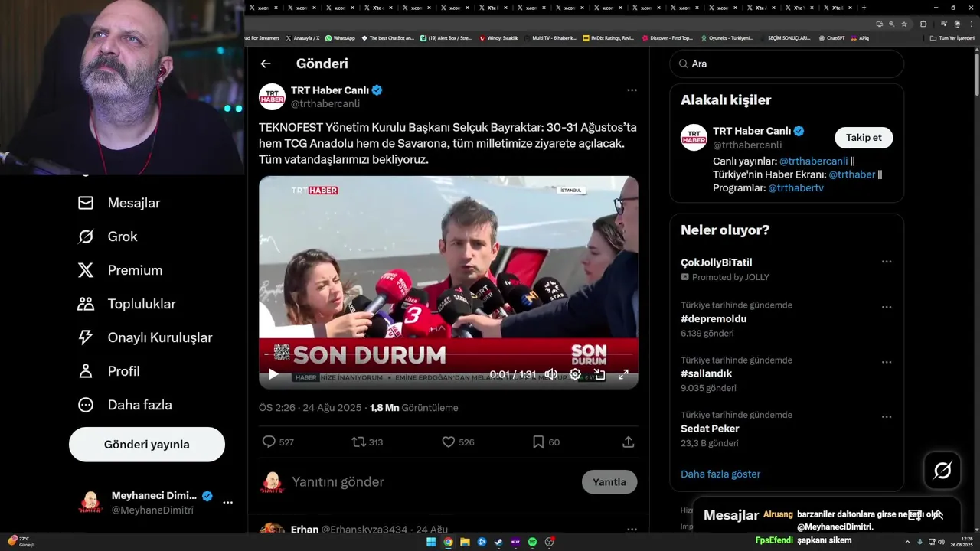Image resolution: width=980 pixels, height=551 pixels.
Task: Like the post showing 526 likes
Action: pos(458,442)
